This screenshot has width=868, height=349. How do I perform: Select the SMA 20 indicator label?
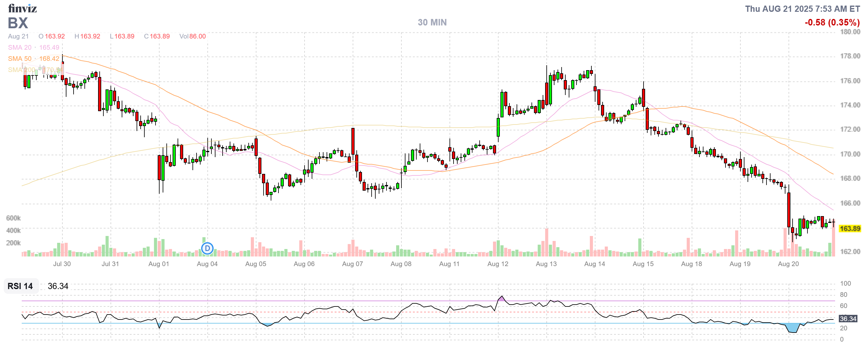point(20,48)
